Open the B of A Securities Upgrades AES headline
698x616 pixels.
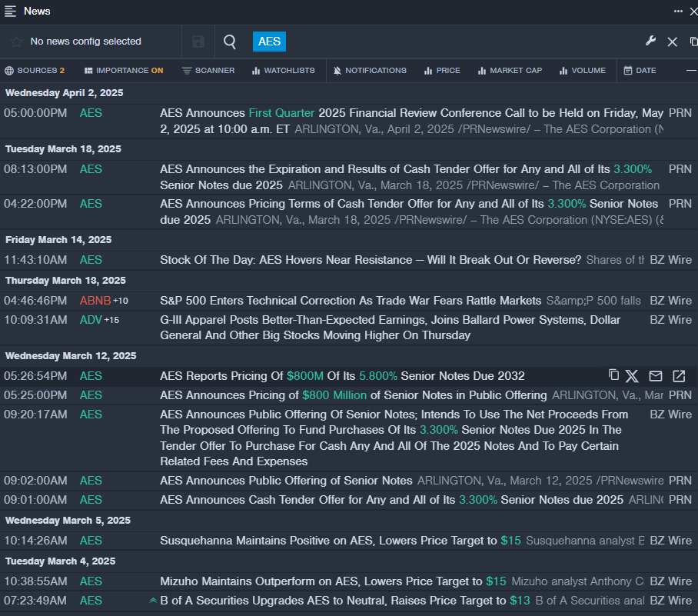point(345,601)
